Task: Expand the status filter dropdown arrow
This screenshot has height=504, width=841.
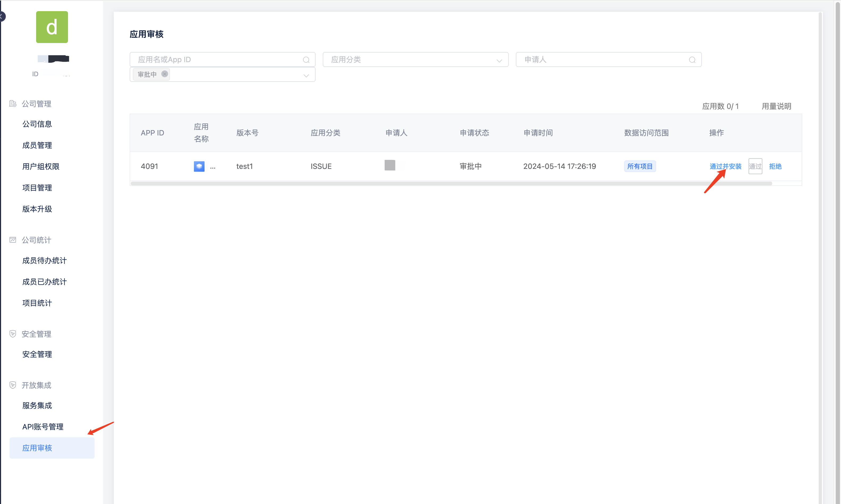Action: [306, 75]
